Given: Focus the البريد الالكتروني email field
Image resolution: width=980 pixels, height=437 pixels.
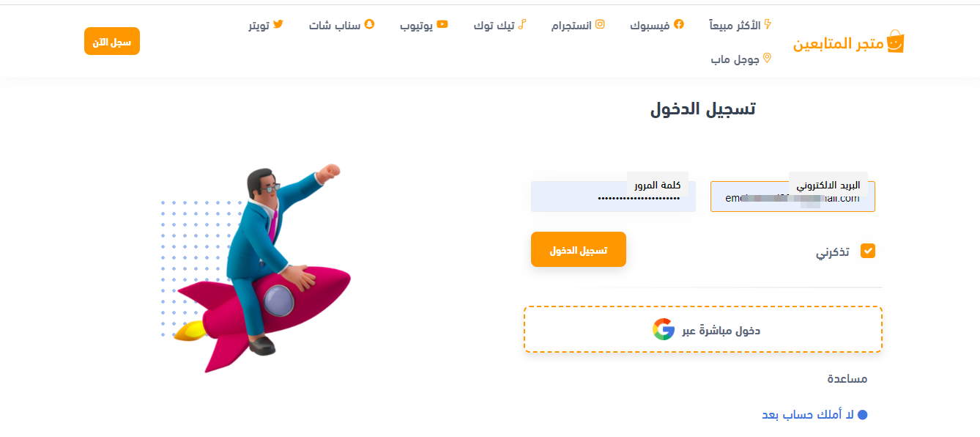Looking at the screenshot, I should tap(792, 197).
